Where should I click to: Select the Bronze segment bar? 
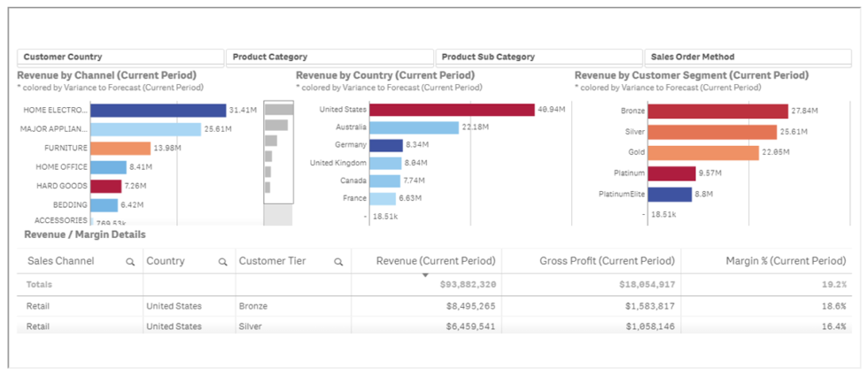[x=718, y=111]
